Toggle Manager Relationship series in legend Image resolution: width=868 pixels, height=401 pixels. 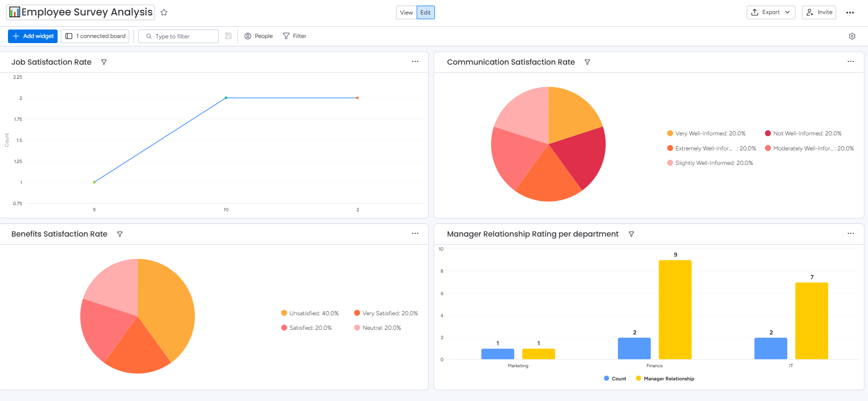point(665,379)
